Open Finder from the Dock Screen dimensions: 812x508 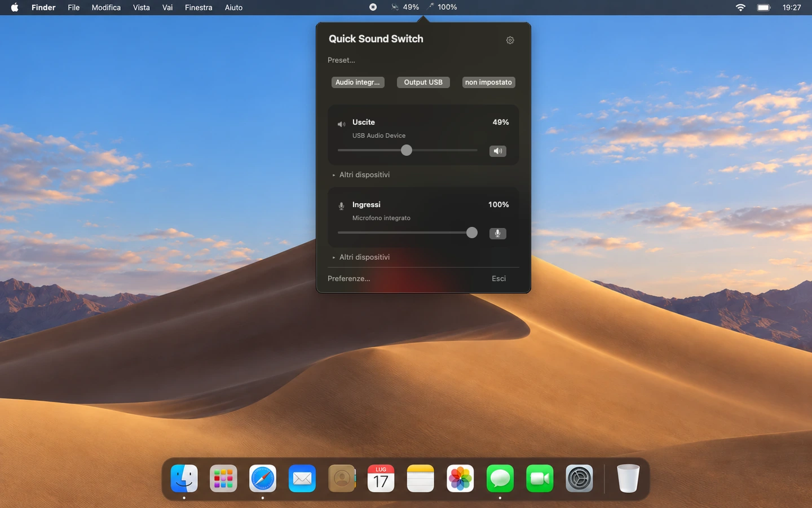point(184,479)
